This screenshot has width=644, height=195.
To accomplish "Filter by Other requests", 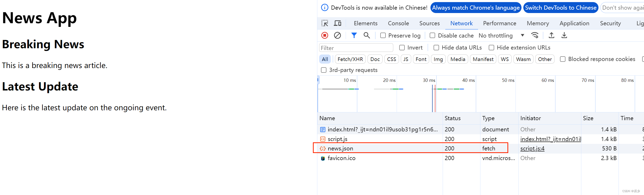I will (x=545, y=59).
